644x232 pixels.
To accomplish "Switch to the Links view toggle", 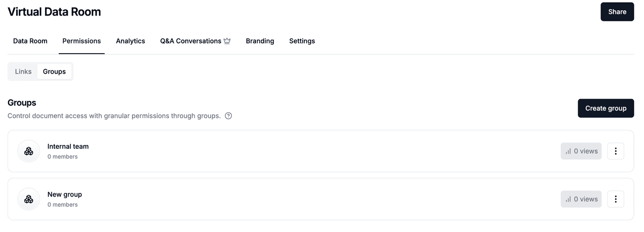I will pos(23,71).
